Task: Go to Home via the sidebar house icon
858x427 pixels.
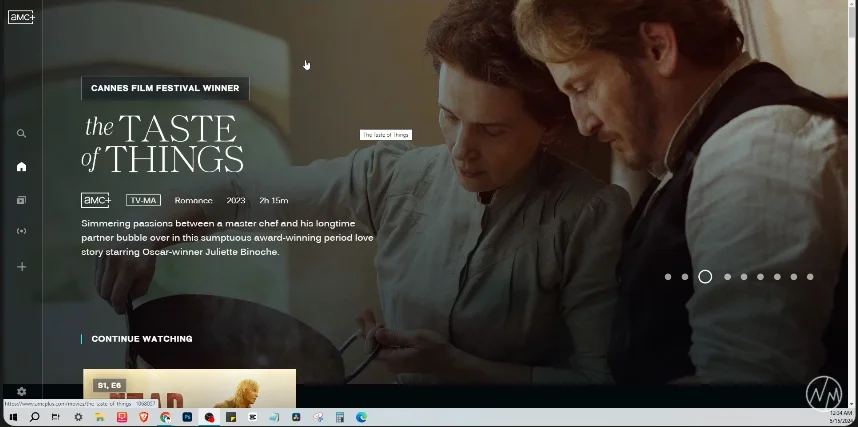Action: click(21, 166)
